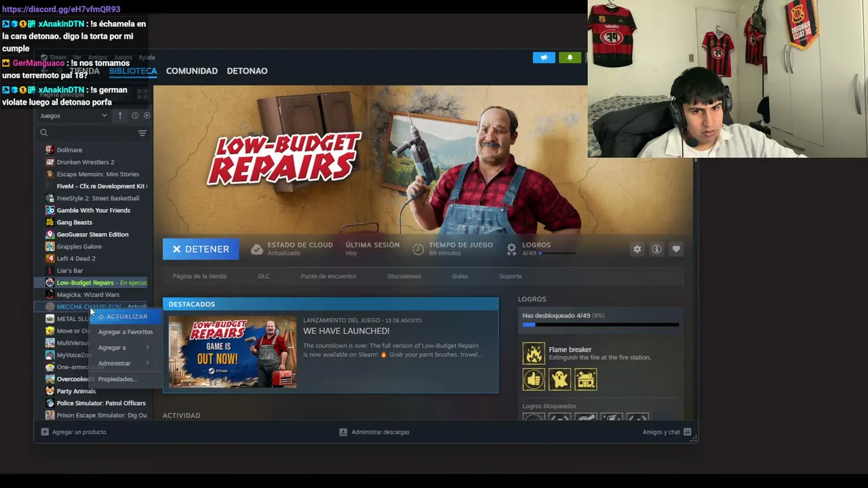The height and width of the screenshot is (488, 868).
Task: Open 'Punto de encuentro' tab
Action: 328,276
